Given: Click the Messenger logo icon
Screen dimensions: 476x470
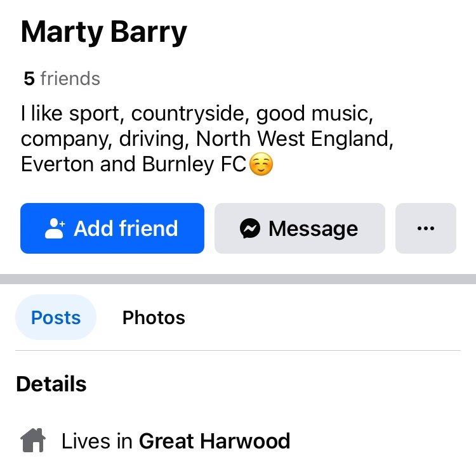Looking at the screenshot, I should click(x=250, y=228).
